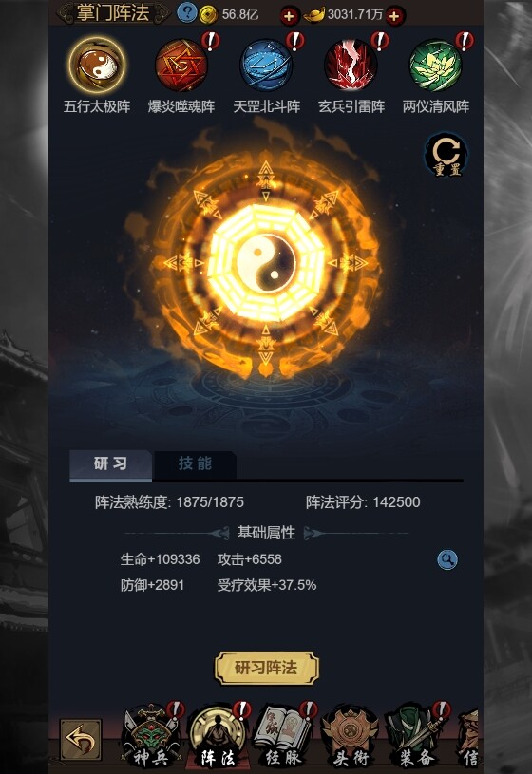Click the 研习阵法 button
The image size is (532, 774).
[x=267, y=668]
